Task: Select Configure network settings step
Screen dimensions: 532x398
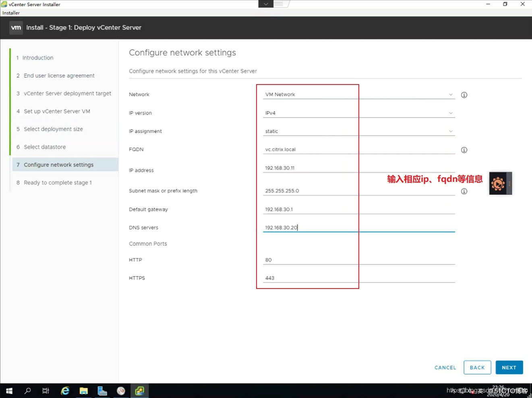Action: (x=65, y=165)
